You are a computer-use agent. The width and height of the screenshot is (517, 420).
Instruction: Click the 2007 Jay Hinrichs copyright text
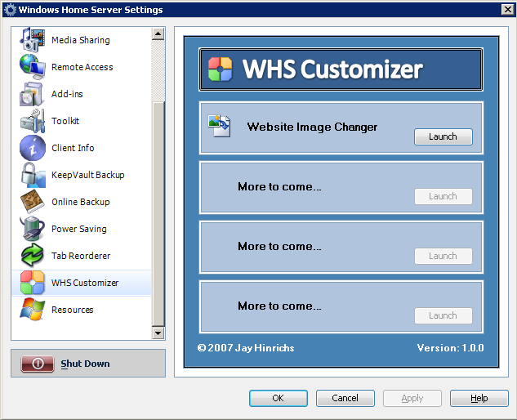click(x=246, y=348)
